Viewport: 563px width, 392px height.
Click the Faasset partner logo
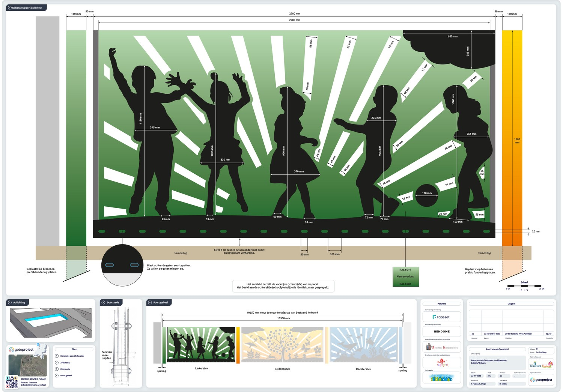(x=442, y=317)
